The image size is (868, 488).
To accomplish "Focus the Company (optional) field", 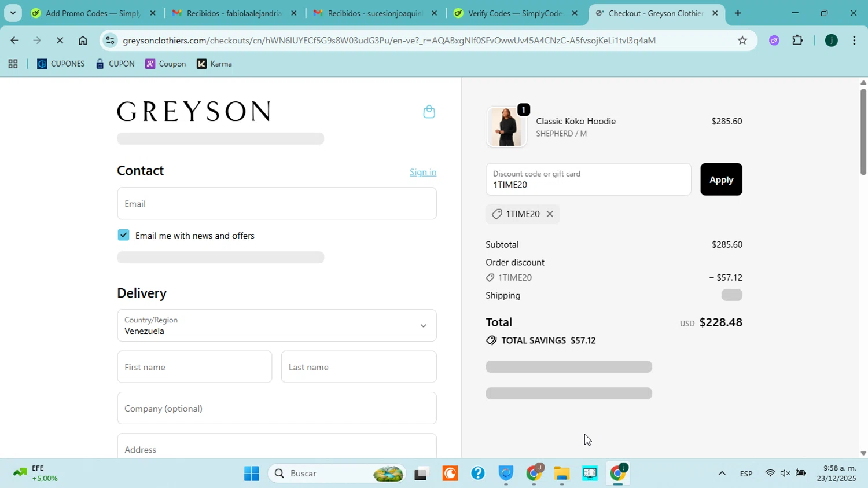I will click(x=277, y=408).
